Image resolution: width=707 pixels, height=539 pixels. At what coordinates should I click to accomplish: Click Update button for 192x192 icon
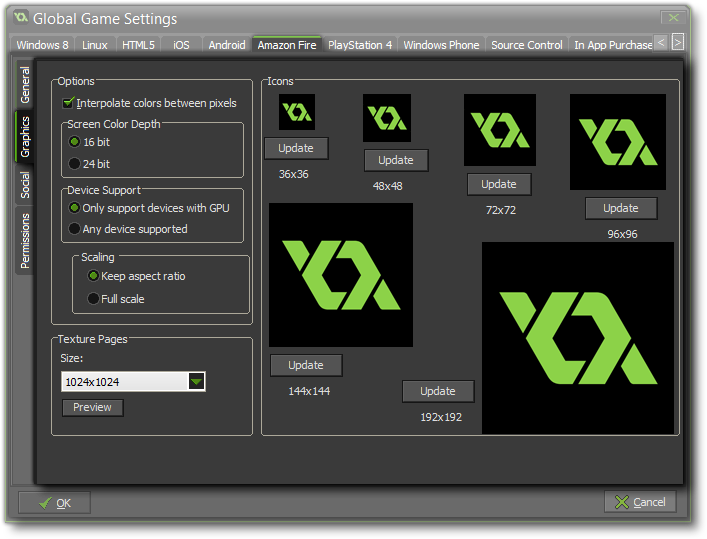coord(438,391)
